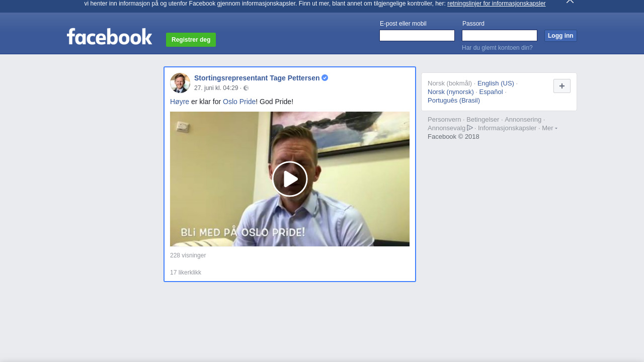Switch language to Norsk (nynorsk)

451,92
